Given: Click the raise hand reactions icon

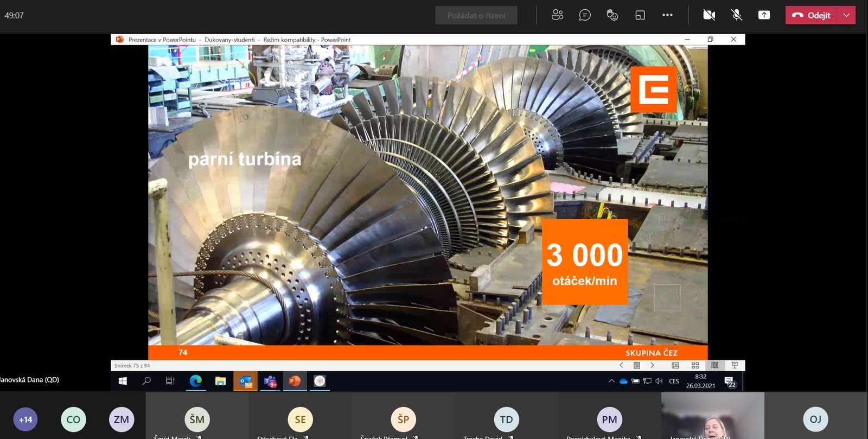Looking at the screenshot, I should 612,15.
